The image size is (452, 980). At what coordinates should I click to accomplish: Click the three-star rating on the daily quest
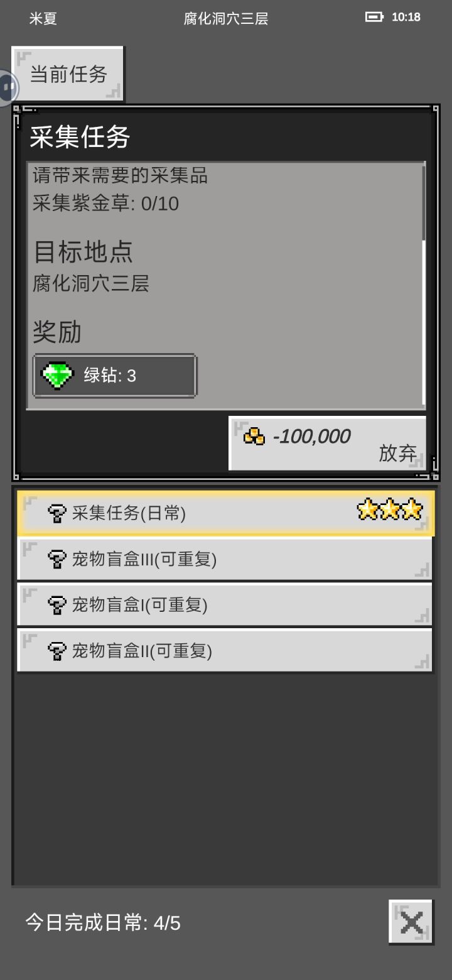(x=390, y=509)
